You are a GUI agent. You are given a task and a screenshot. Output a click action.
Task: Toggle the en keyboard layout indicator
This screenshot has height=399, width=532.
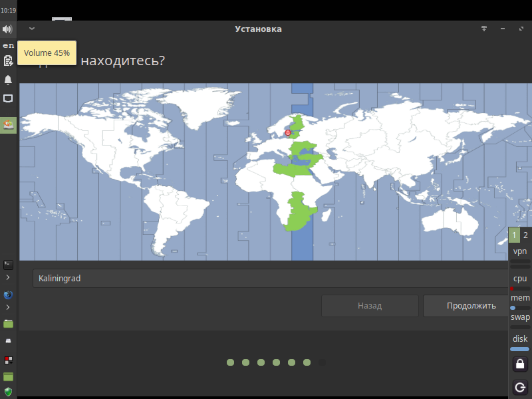pyautogui.click(x=9, y=45)
